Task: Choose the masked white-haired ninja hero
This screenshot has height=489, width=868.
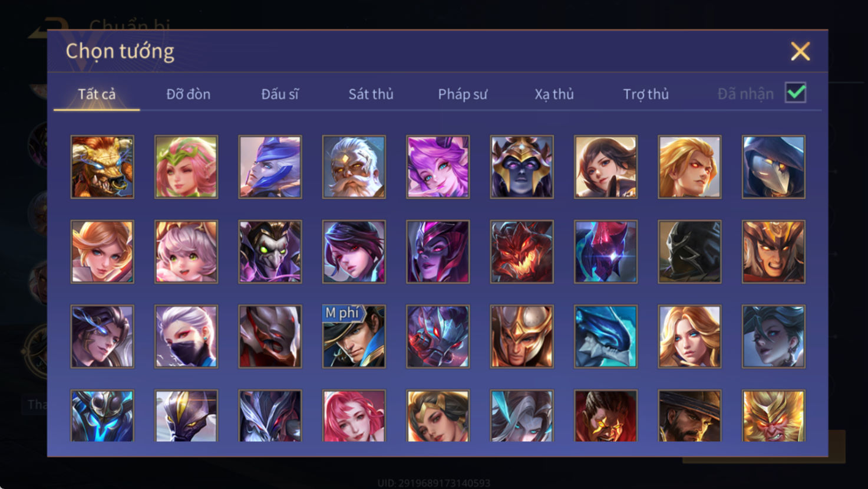Action: tap(186, 337)
